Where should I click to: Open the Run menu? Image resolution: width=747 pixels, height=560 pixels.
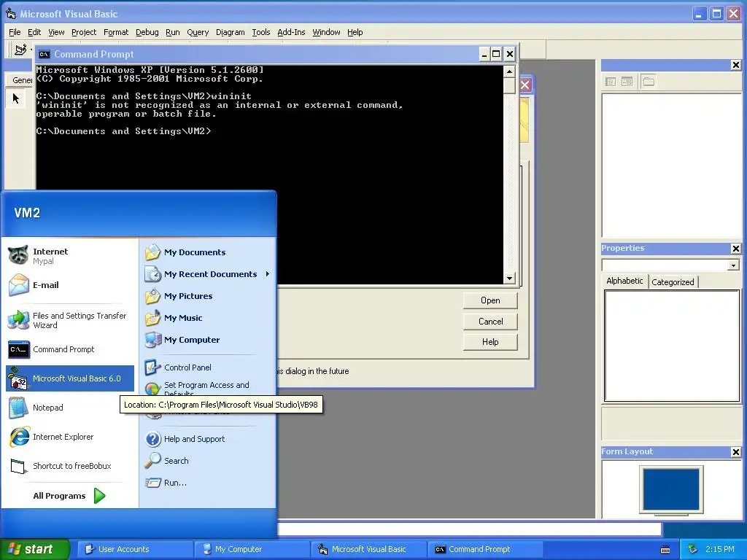click(x=172, y=32)
